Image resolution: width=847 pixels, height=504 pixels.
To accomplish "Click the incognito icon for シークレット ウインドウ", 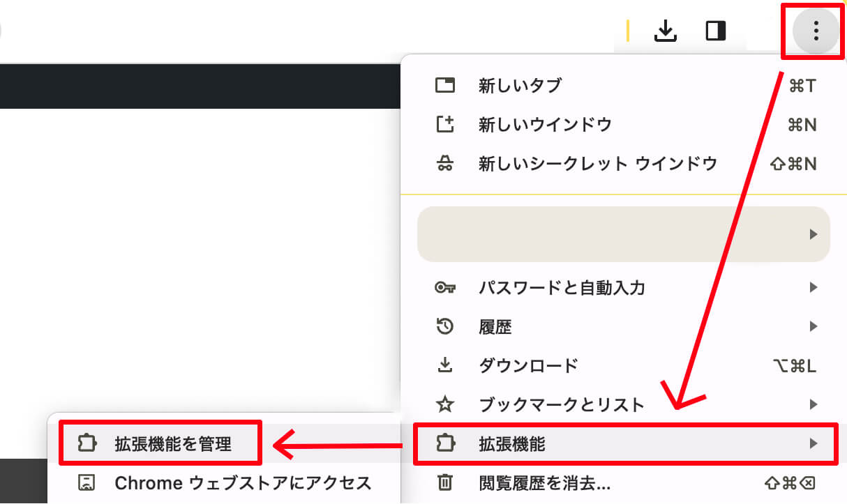I will pos(444,164).
